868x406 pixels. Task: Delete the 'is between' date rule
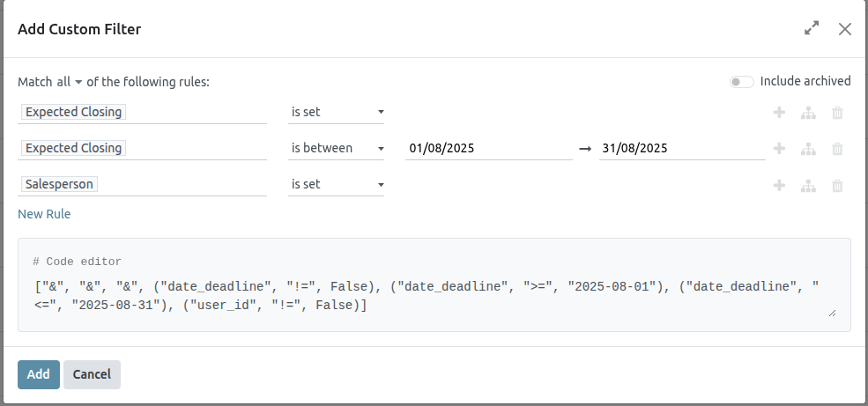(x=837, y=149)
